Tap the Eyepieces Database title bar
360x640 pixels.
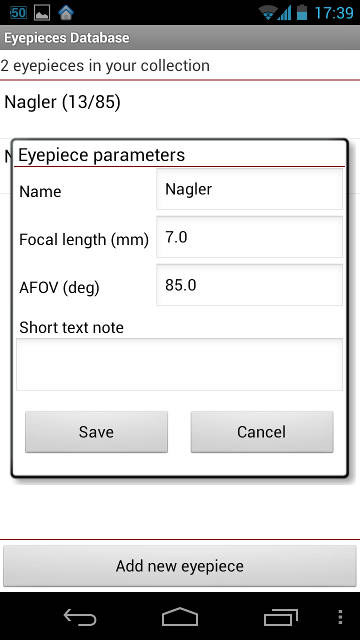point(180,38)
